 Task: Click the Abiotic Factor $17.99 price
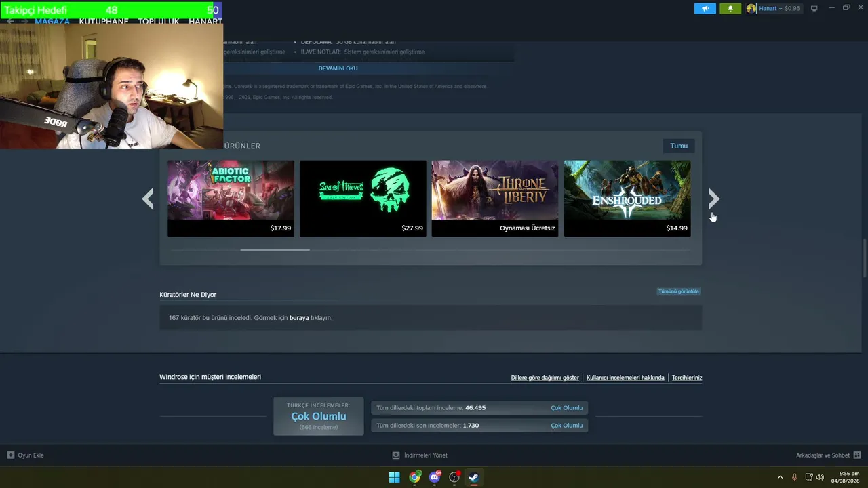[x=280, y=228]
